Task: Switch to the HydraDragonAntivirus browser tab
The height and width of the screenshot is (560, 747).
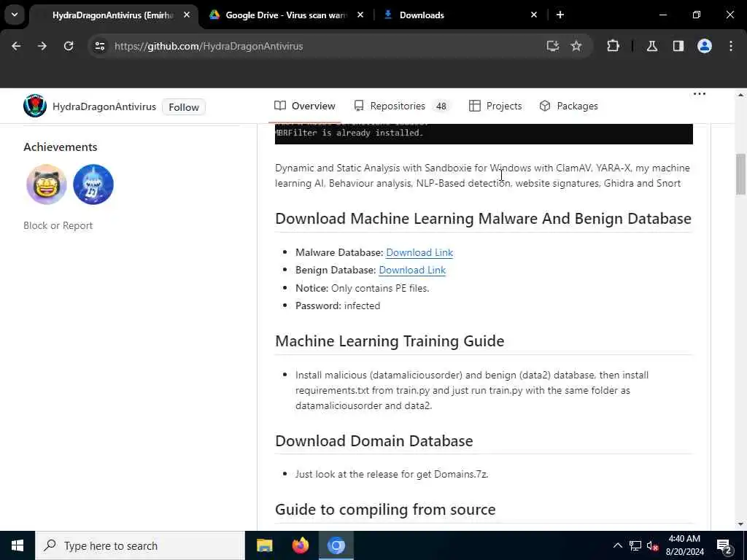Action: (112, 15)
